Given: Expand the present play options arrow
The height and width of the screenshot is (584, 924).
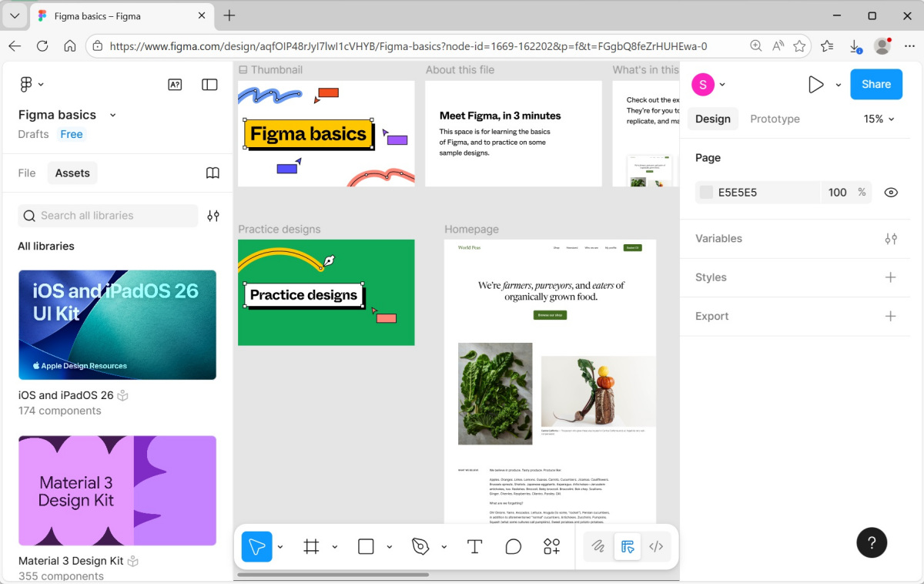Looking at the screenshot, I should (x=839, y=85).
